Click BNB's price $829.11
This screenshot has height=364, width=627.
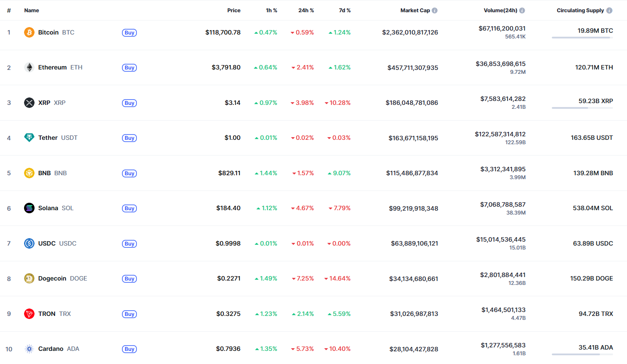click(230, 173)
